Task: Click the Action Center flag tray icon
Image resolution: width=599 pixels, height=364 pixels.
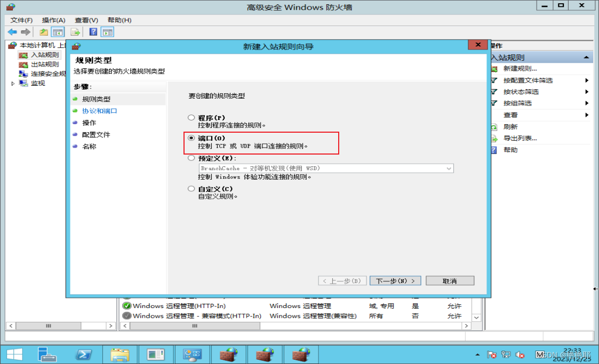Action: tap(492, 355)
